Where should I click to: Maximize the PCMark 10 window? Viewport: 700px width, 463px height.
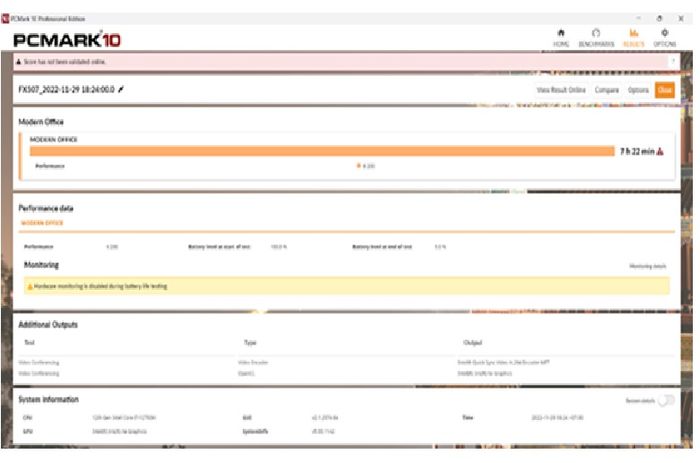point(659,18)
